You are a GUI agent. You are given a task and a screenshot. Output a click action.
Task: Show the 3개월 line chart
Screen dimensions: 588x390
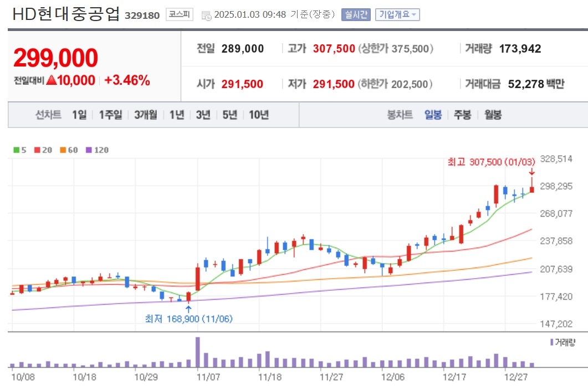tap(146, 115)
